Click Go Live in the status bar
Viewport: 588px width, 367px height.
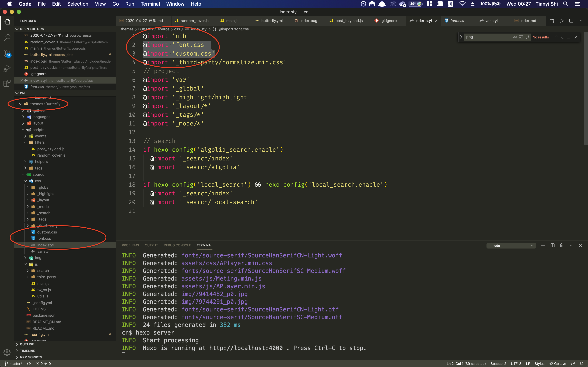point(558,363)
